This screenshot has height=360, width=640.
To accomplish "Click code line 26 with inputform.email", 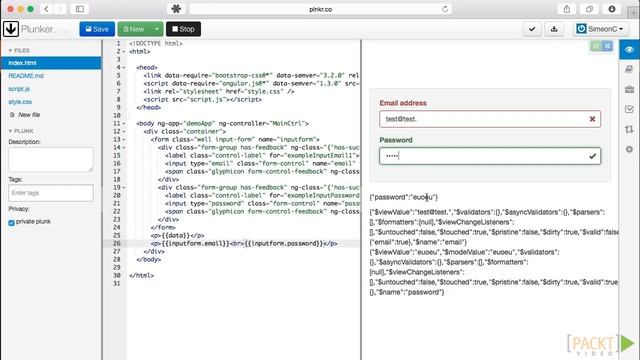I will 243,243.
